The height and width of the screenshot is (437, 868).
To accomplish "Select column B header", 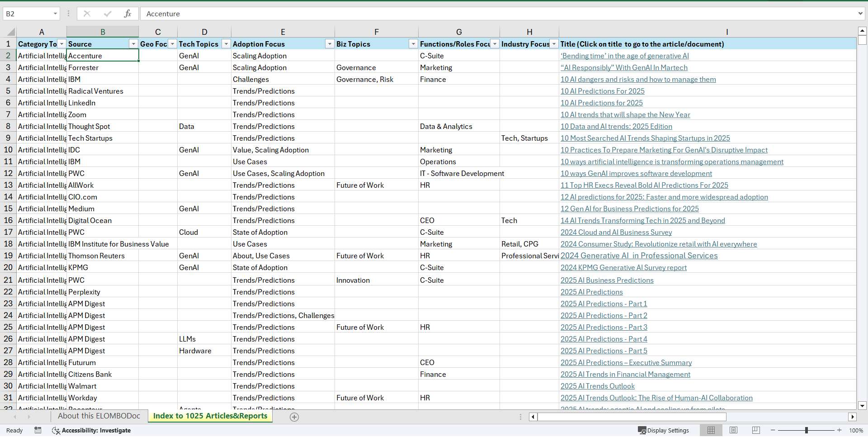I will coord(103,32).
